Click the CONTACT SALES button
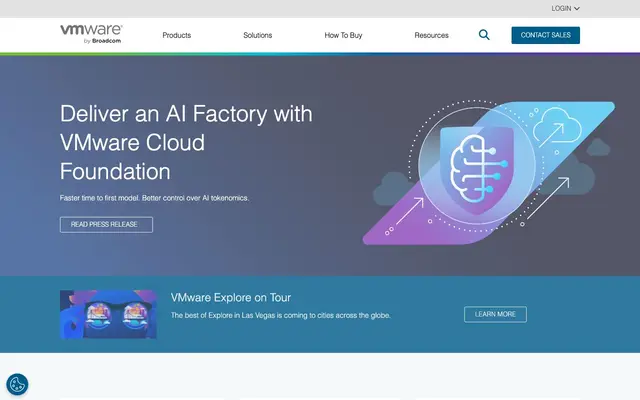Image resolution: width=640 pixels, height=400 pixels. (545, 35)
